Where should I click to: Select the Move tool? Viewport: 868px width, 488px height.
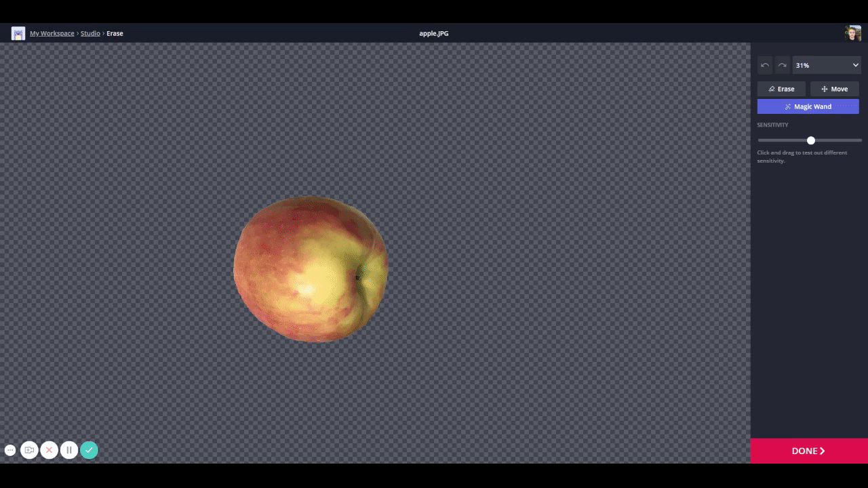pyautogui.click(x=834, y=89)
